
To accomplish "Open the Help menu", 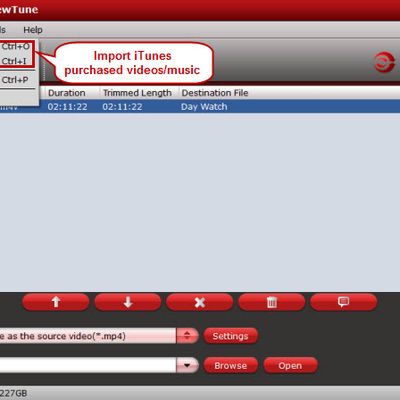I will tap(33, 30).
